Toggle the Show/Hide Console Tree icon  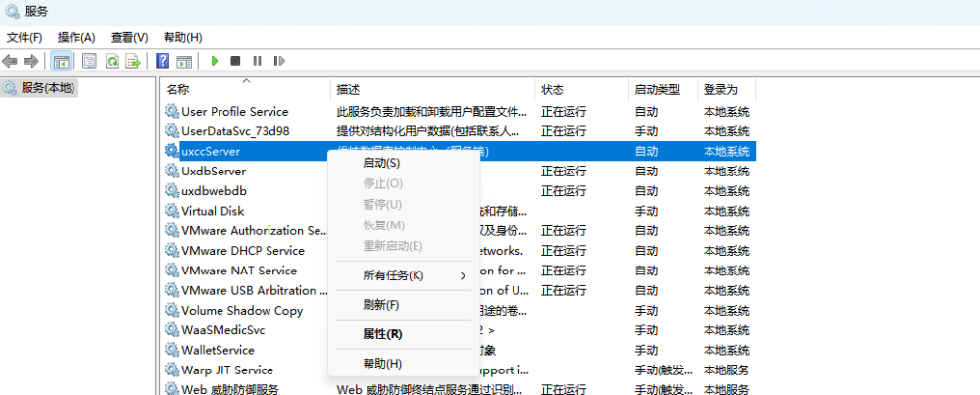[62, 61]
